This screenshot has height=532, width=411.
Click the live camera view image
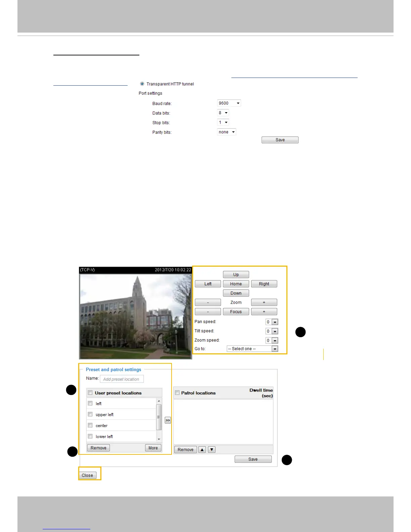tap(135, 316)
